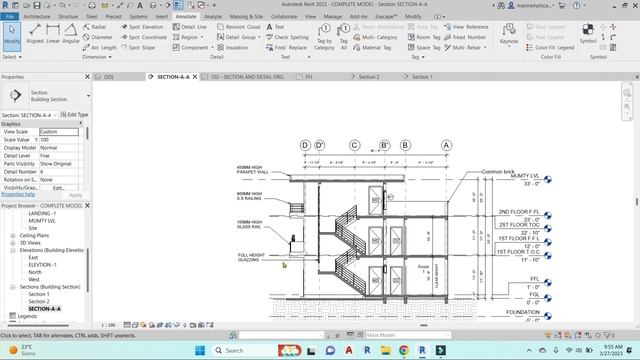Image resolution: width=640 pixels, height=360 pixels.
Task: Switch to the Section 2 view tab
Action: click(x=369, y=77)
